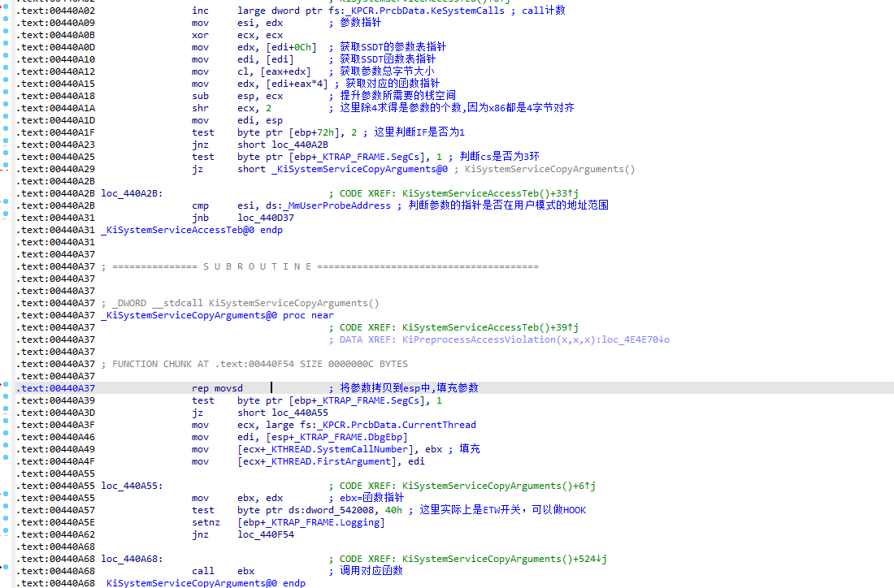Image resolution: width=894 pixels, height=588 pixels.
Task: Click the margin dot on the cmp esi, ds:_MmUserProbeAddress line
Action: click(7, 205)
